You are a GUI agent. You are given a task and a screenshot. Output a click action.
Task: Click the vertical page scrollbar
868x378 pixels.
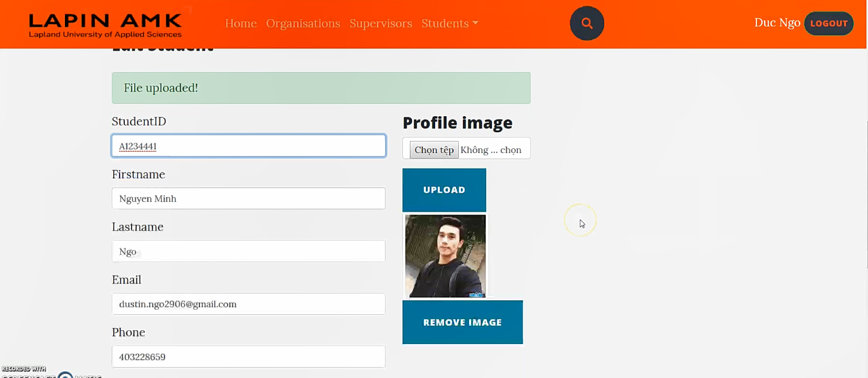tap(866, 196)
